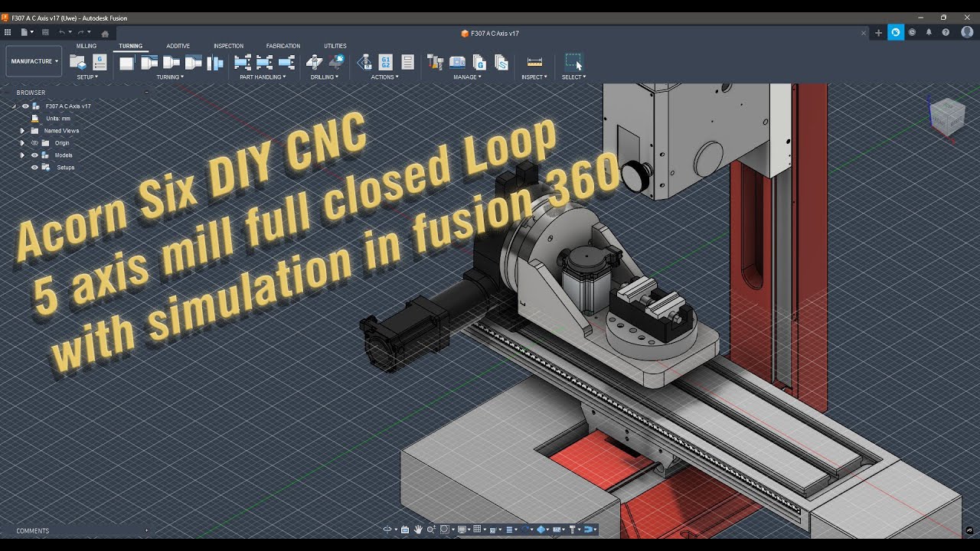Open the New Setup tool
The height and width of the screenshot is (551, 980).
pos(77,63)
